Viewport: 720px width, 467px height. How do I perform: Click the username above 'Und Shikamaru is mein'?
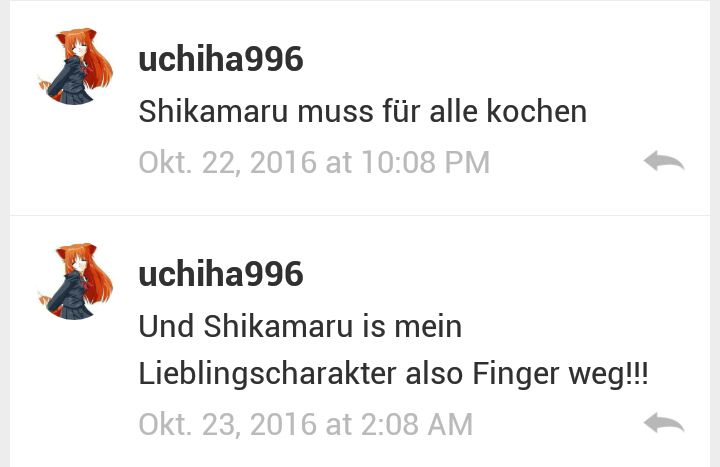click(x=221, y=274)
